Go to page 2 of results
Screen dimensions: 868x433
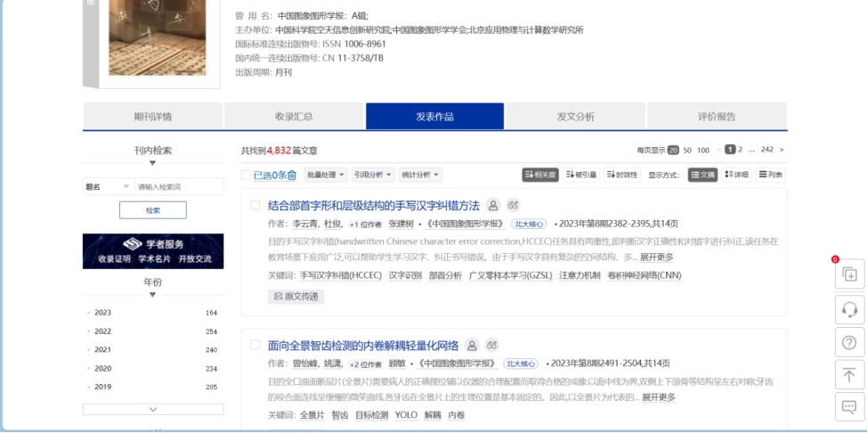click(x=740, y=150)
